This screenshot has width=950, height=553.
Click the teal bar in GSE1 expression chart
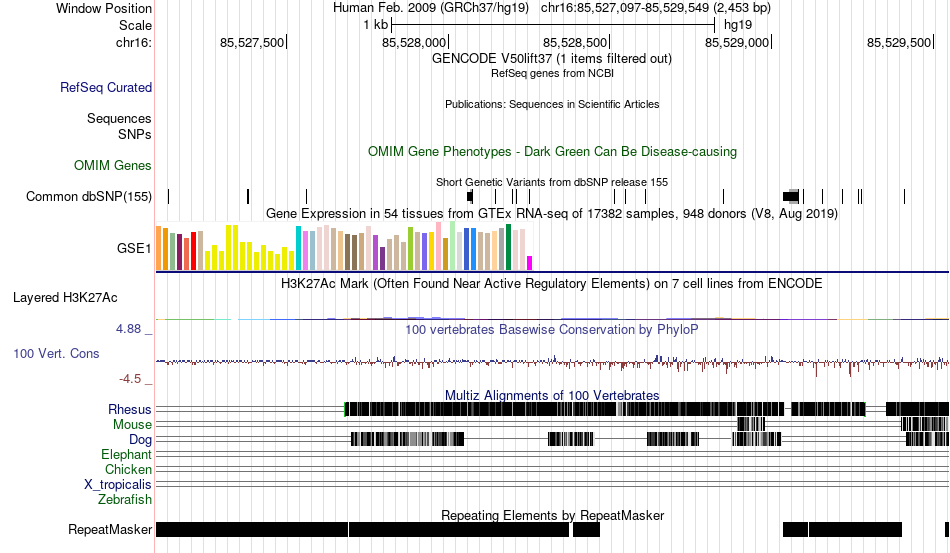pyautogui.click(x=298, y=248)
